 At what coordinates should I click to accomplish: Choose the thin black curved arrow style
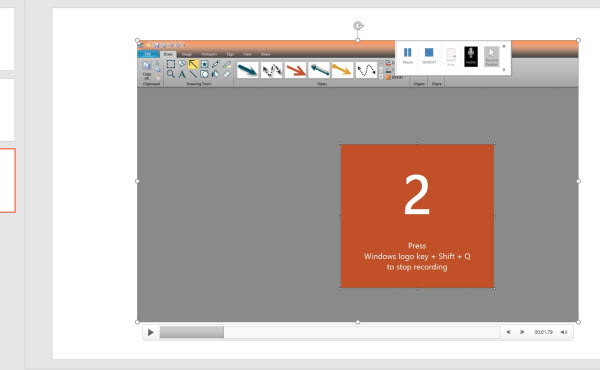click(x=366, y=70)
